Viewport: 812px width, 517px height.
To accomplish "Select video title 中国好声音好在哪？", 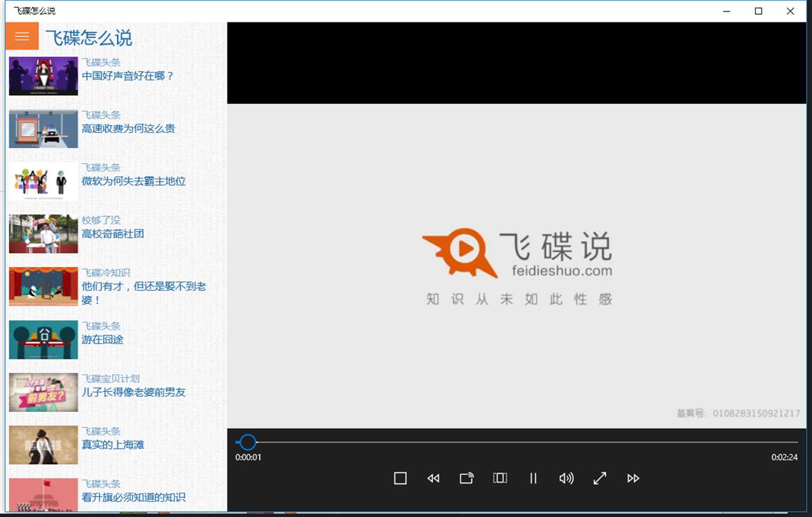I will [128, 76].
